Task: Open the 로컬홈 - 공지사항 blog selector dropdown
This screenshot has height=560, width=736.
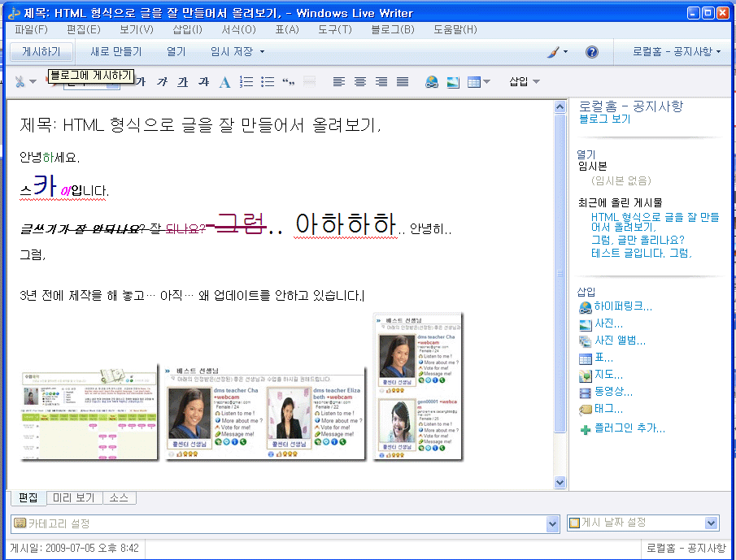Action: click(677, 52)
